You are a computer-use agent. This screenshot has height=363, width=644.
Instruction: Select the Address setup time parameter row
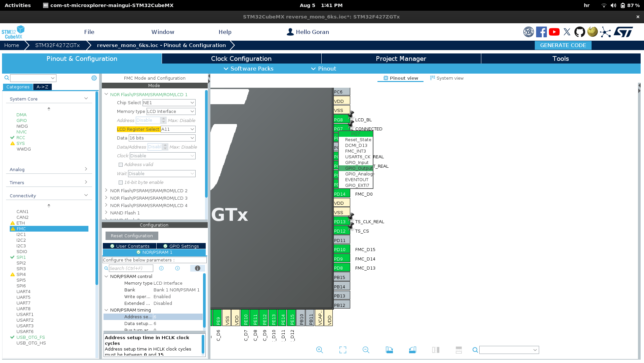click(153, 317)
